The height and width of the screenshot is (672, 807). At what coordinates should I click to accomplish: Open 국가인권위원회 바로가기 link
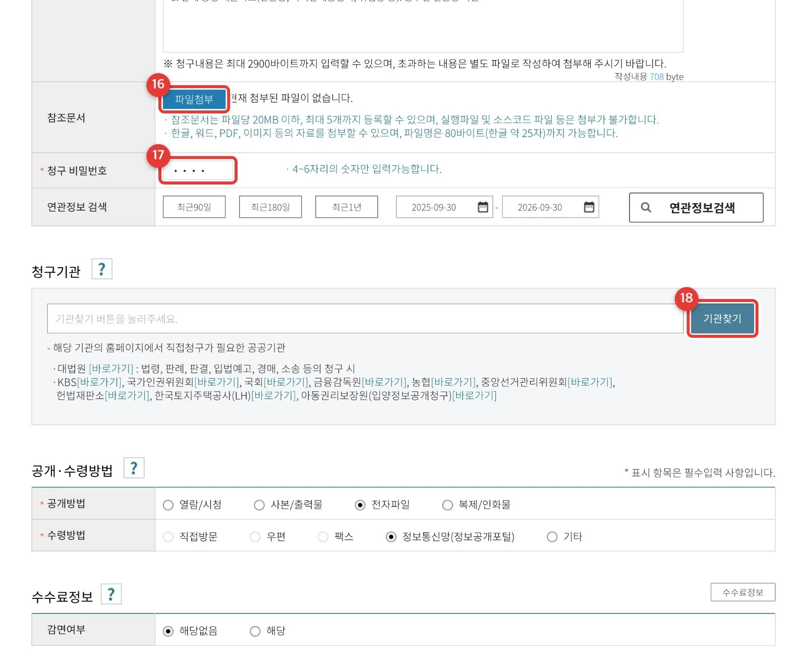[216, 382]
